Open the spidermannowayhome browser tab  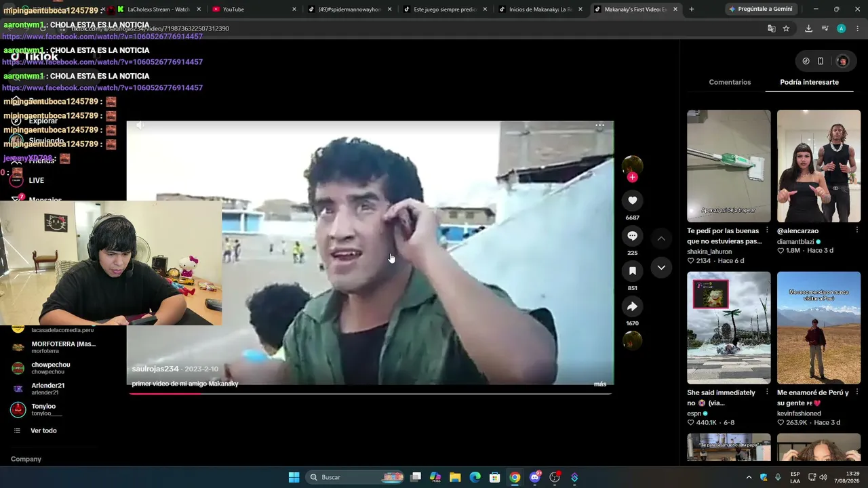tap(349, 9)
